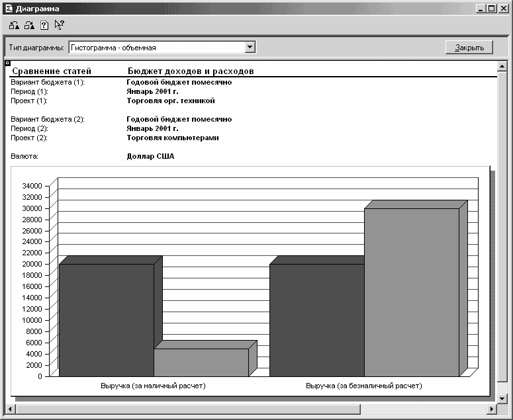Open the help document icon with question mark
This screenshot has width=513, height=420.
point(44,25)
